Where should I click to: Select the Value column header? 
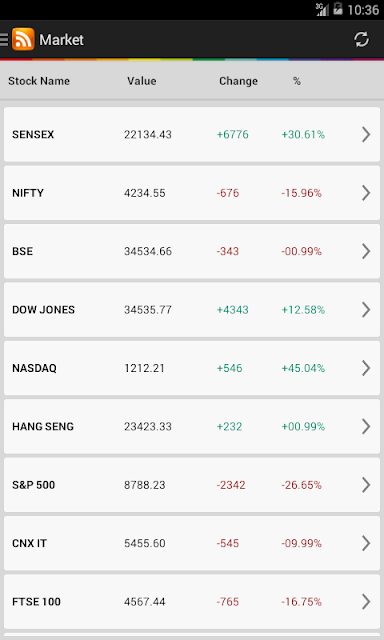pos(142,81)
